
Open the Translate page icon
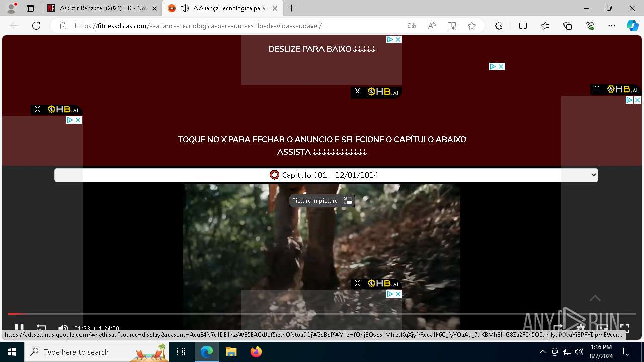[412, 26]
